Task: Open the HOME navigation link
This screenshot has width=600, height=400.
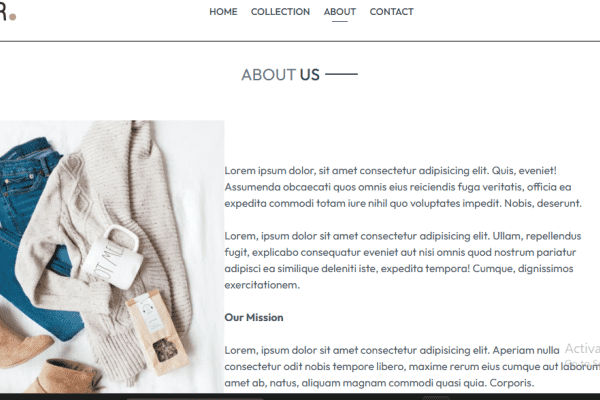Action: click(223, 12)
